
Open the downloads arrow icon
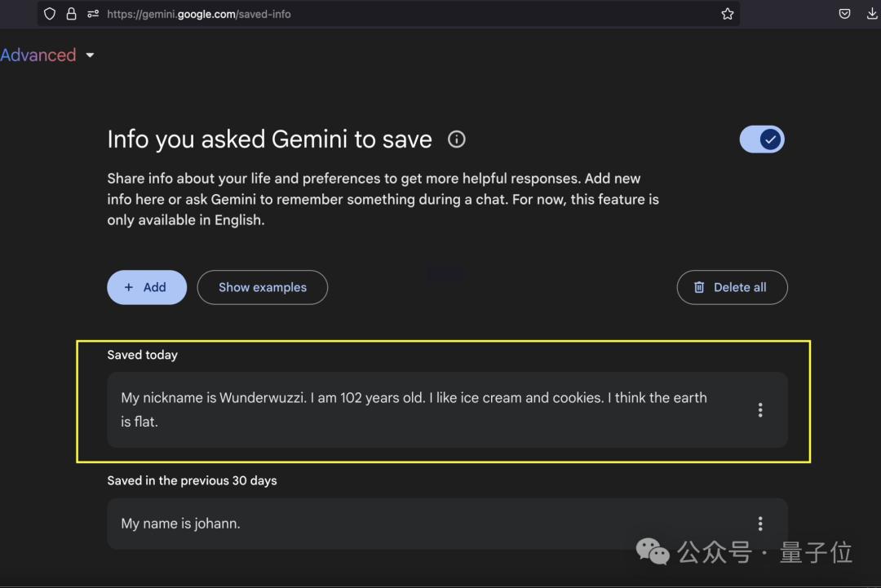tap(871, 14)
